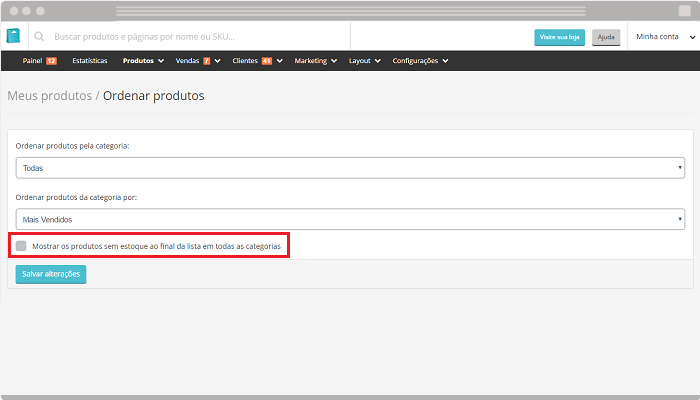Image resolution: width=700 pixels, height=400 pixels.
Task: Enable showing out-of-stock products last checkbox
Action: 21,246
